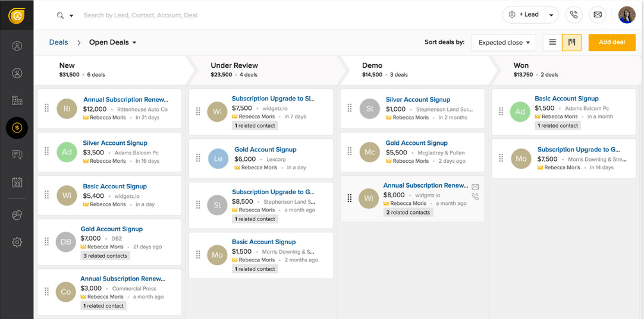Open the calendar icon in sidebar

[17, 182]
